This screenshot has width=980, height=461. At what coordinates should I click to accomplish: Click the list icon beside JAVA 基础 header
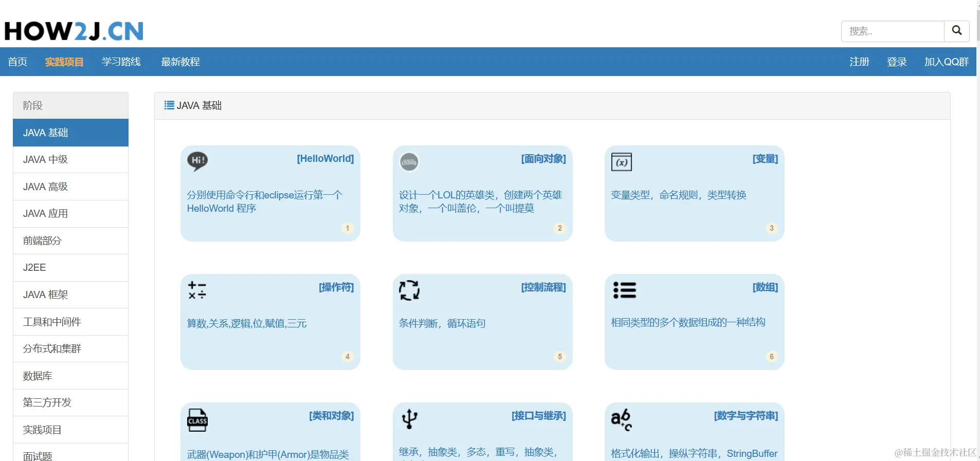coord(169,105)
